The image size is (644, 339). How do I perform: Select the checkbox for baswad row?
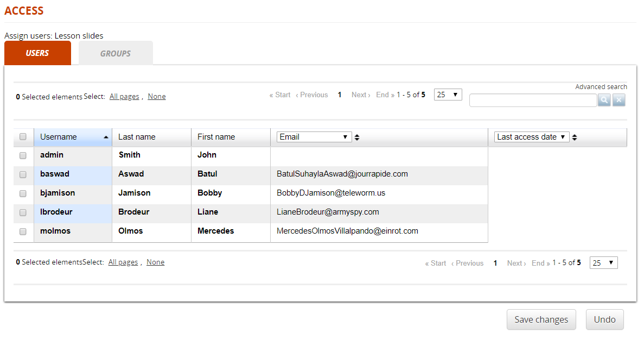click(23, 174)
